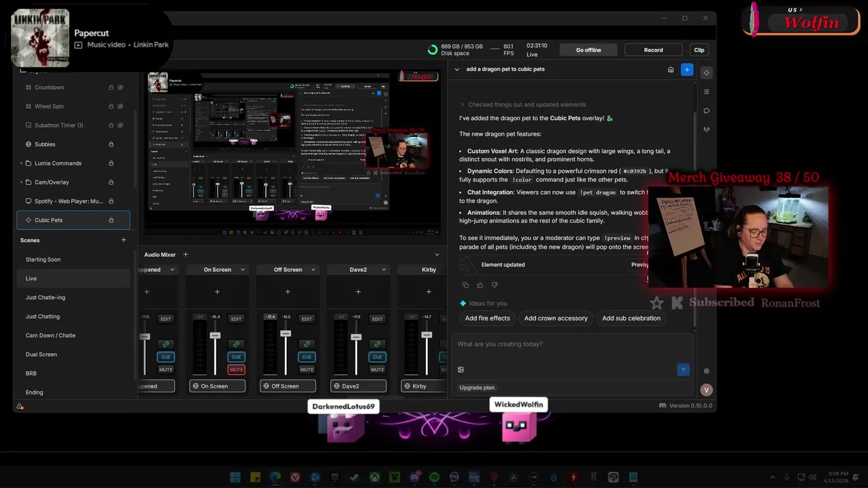
Task: Switch to the Live scene
Action: (73, 279)
